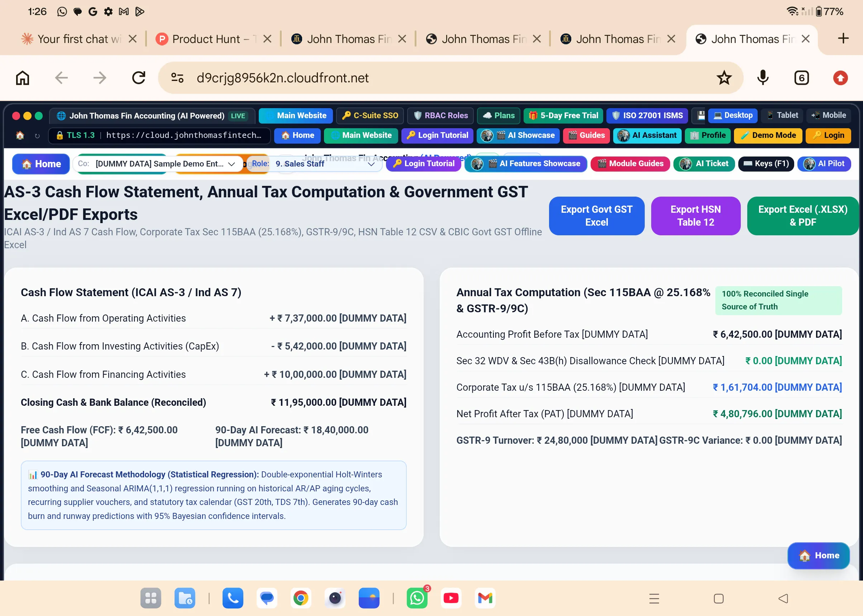Switch preview to Tablet view
863x616 pixels.
pos(782,115)
